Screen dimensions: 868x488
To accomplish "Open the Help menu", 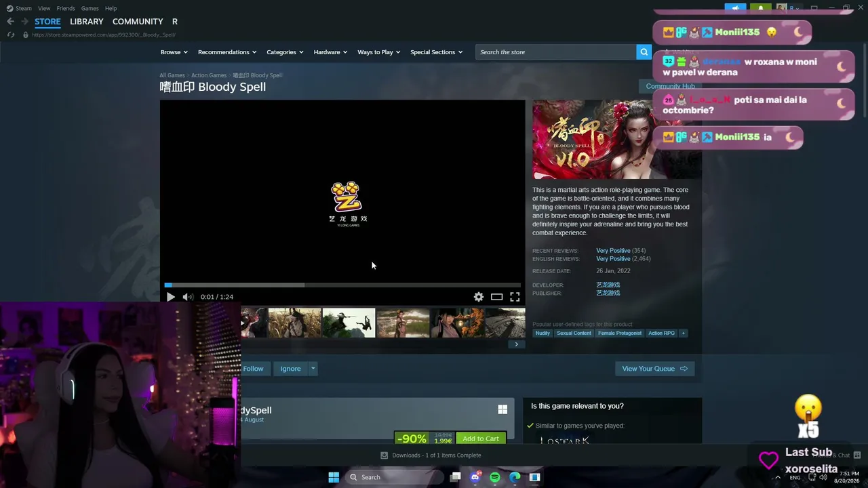I will click(x=111, y=8).
